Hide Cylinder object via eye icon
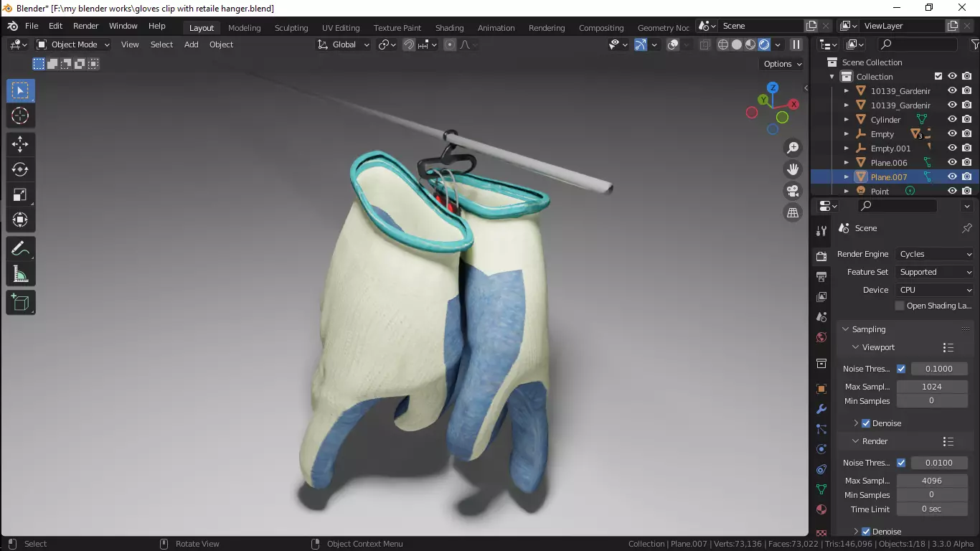 952,119
